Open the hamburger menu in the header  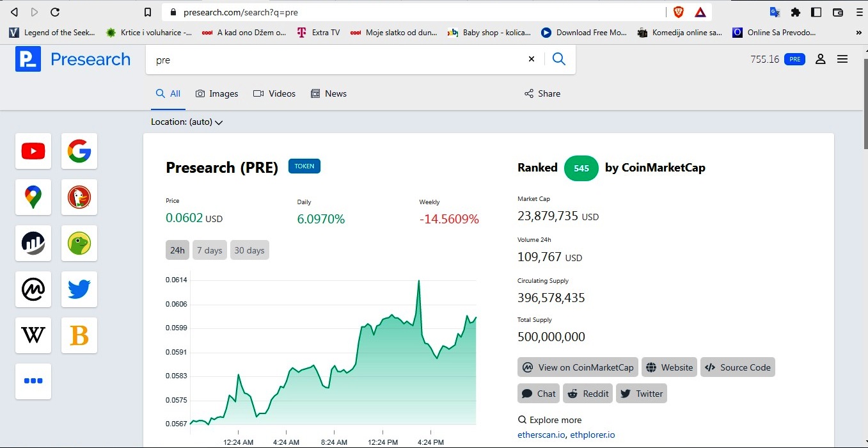tap(842, 60)
